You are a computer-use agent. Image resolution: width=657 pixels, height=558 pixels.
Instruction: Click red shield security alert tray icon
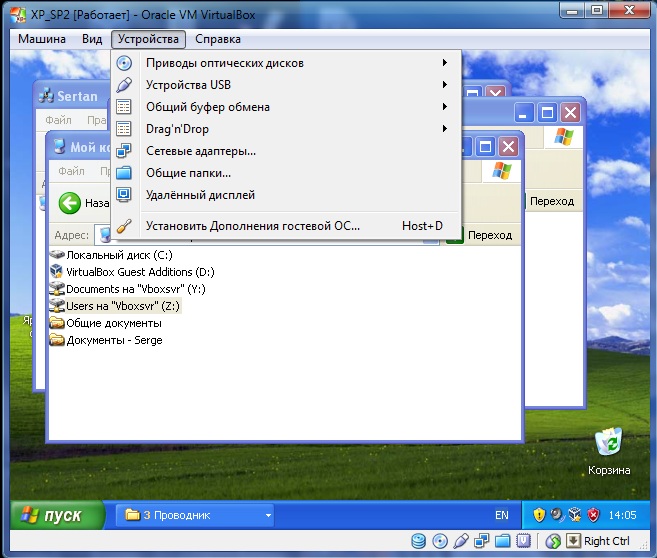[593, 515]
